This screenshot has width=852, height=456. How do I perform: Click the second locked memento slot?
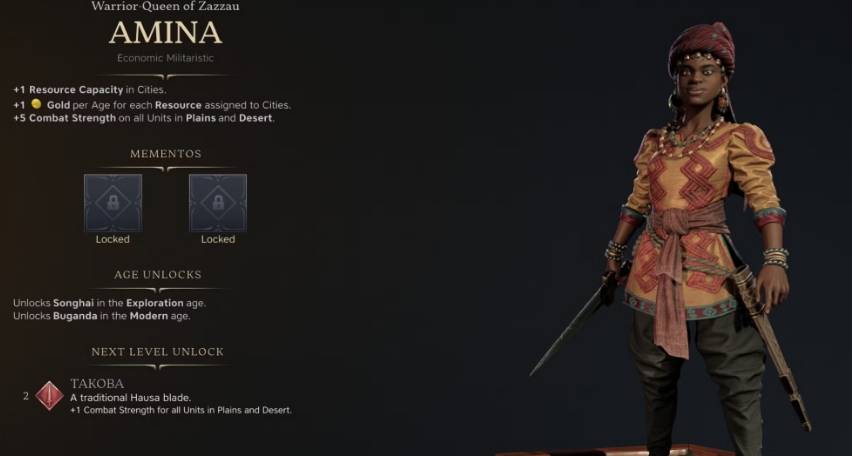click(x=218, y=203)
